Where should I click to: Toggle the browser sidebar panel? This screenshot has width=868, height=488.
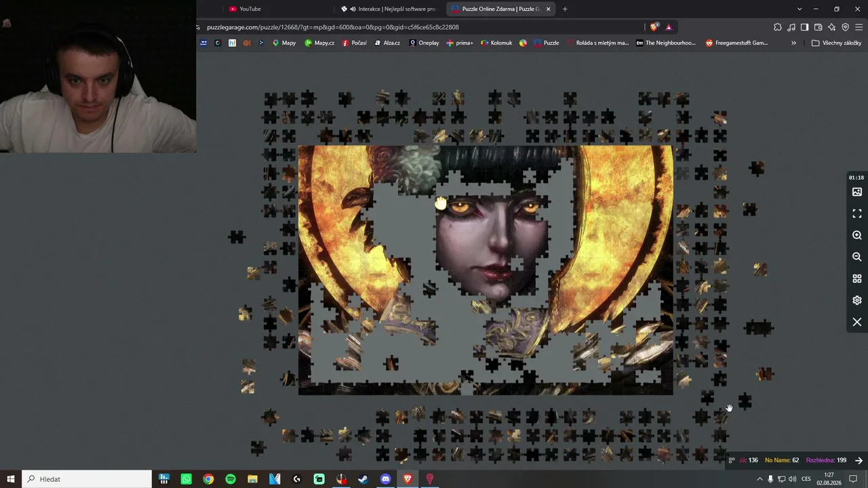pos(804,27)
